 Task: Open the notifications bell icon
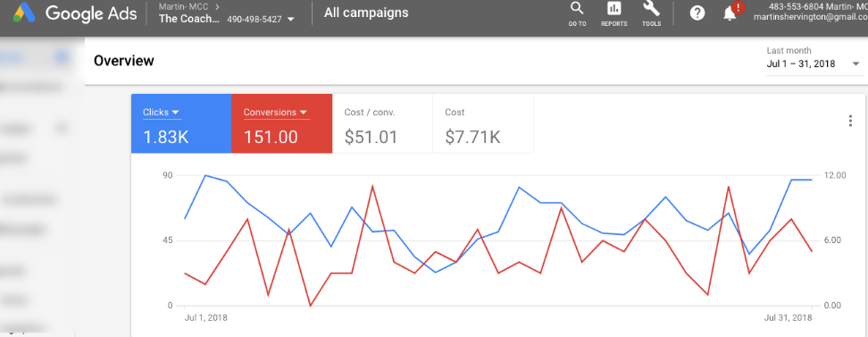730,14
